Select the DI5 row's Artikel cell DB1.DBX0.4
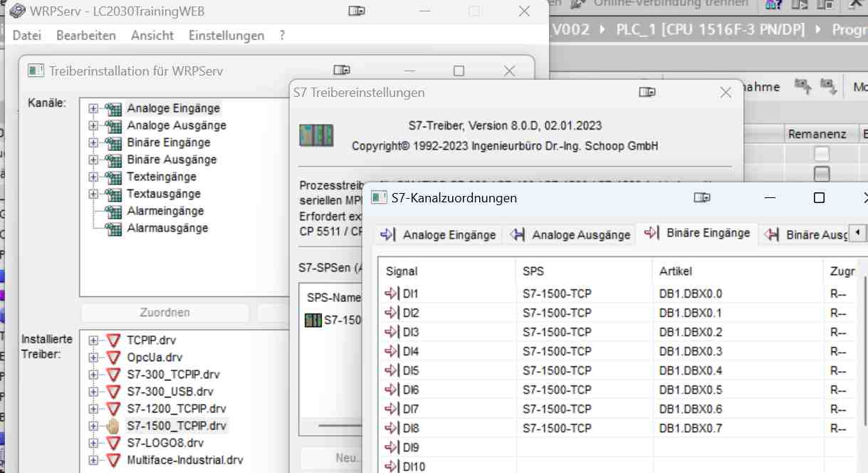868x473 pixels. (691, 370)
